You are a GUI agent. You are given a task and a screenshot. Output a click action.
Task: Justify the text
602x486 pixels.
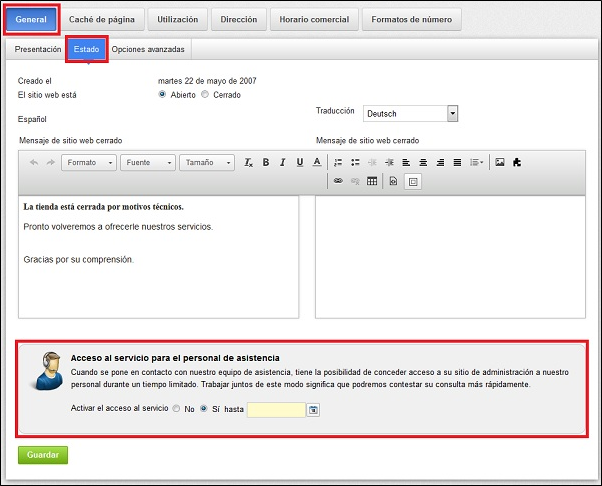(457, 162)
